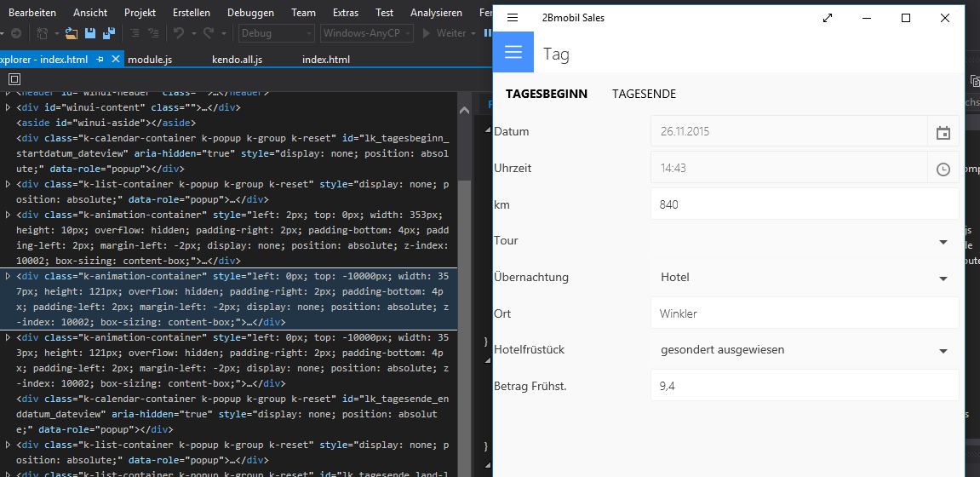Click the Weiter continue button
Viewport: 980px width, 477px height.
[444, 33]
